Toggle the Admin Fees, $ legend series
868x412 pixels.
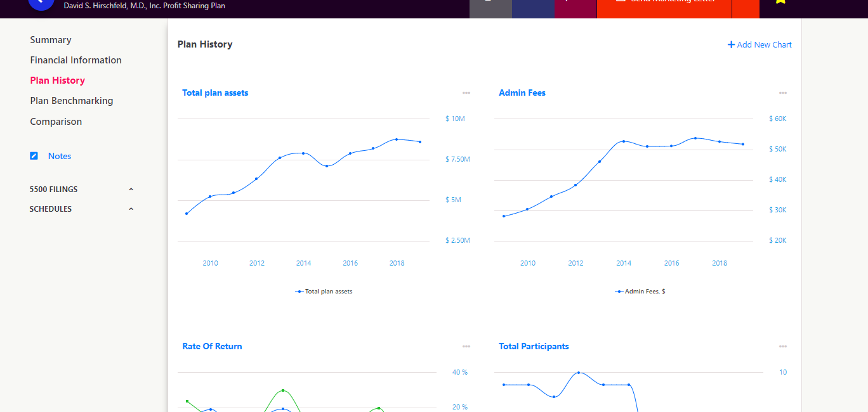640,292
